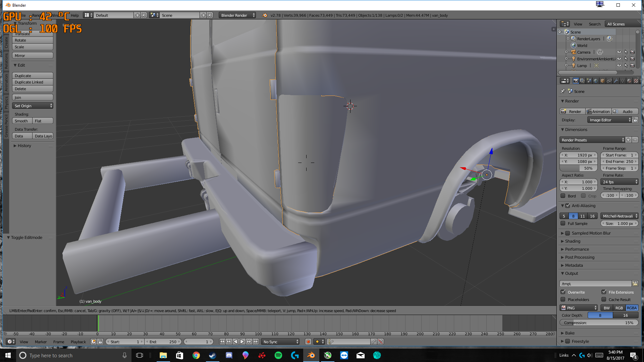Click the outliner editor type icon

565,24
